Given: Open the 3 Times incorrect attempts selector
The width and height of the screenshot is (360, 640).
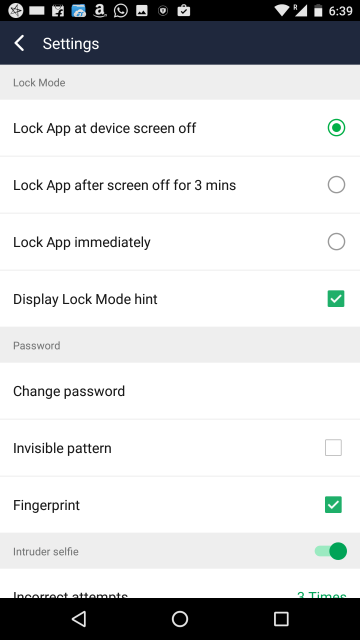Looking at the screenshot, I should coord(322,594).
